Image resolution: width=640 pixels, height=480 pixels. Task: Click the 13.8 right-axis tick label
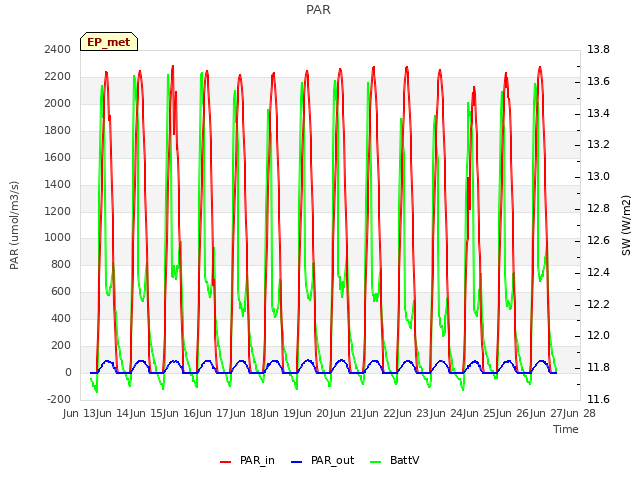(x=598, y=49)
